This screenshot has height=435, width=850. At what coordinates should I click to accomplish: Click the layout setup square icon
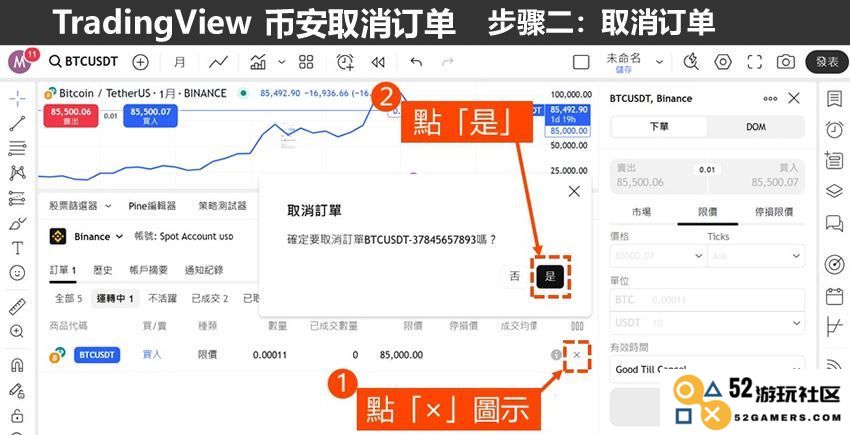tap(581, 62)
